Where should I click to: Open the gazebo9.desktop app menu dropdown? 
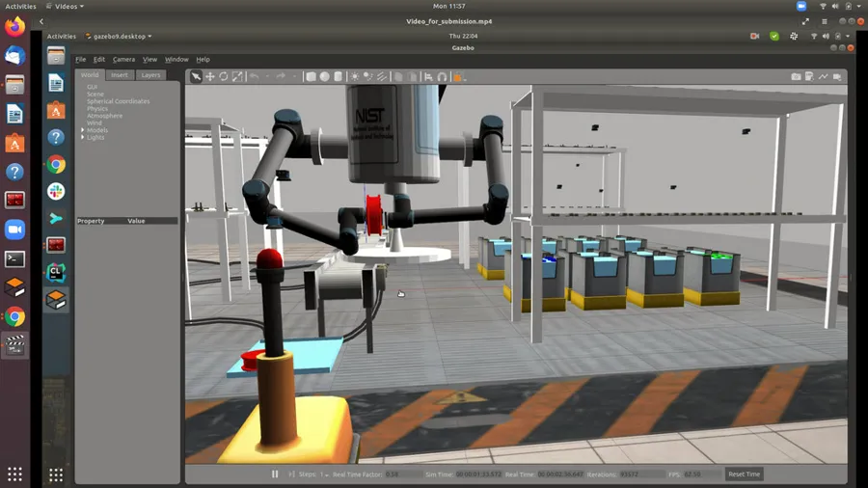119,36
